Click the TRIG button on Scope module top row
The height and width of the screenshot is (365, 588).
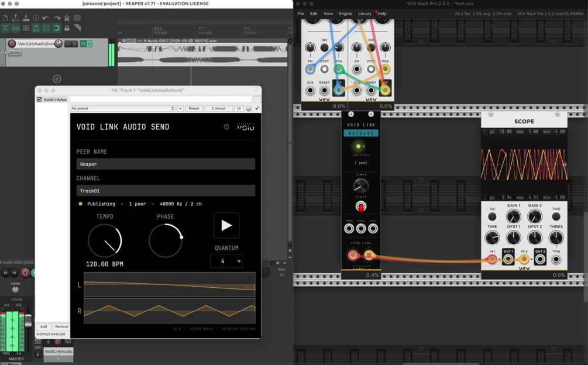(556, 216)
